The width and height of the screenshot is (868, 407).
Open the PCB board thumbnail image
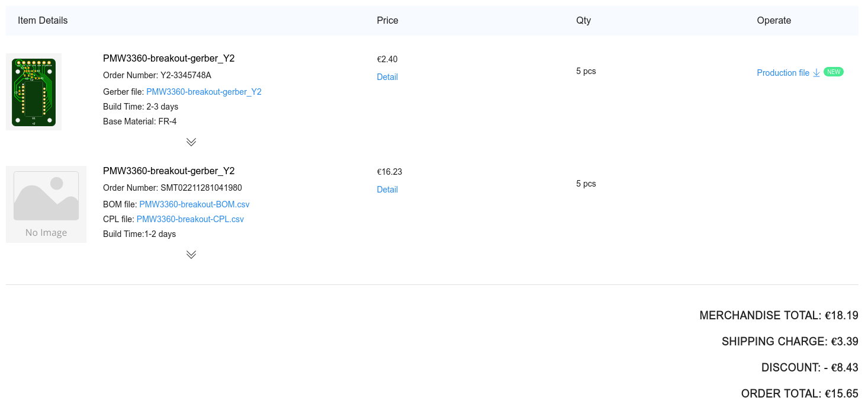point(34,92)
